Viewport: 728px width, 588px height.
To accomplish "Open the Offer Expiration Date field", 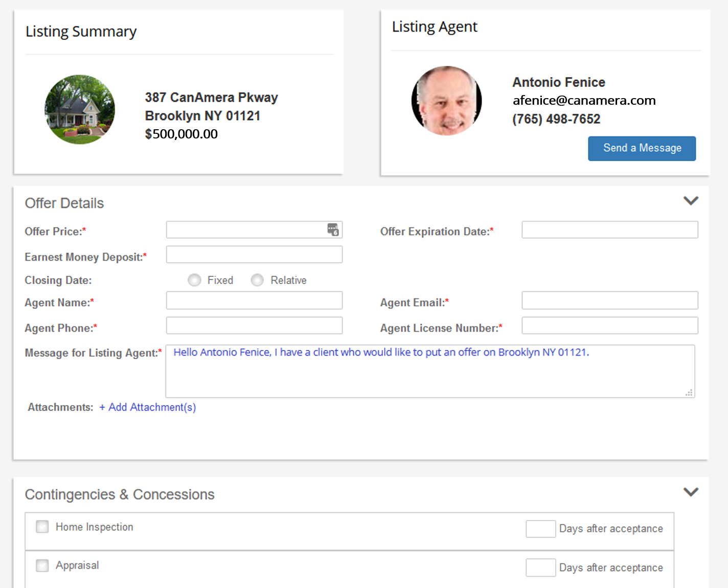I will point(609,229).
